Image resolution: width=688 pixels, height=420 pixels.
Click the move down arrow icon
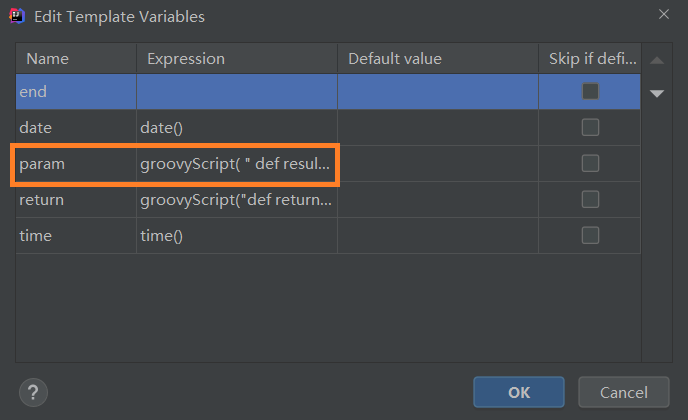(657, 93)
